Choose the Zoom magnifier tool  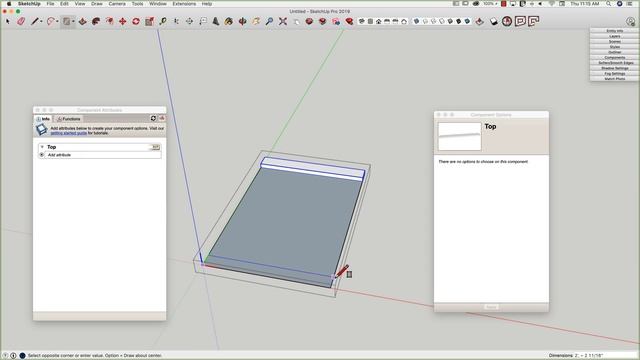click(x=269, y=21)
